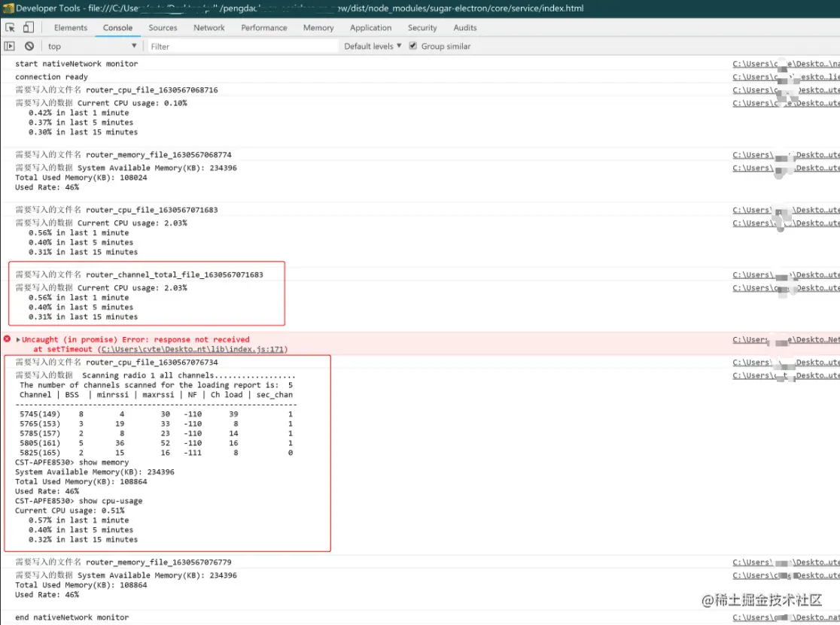
Task: Click the channel row '5825(165)'
Action: point(156,453)
